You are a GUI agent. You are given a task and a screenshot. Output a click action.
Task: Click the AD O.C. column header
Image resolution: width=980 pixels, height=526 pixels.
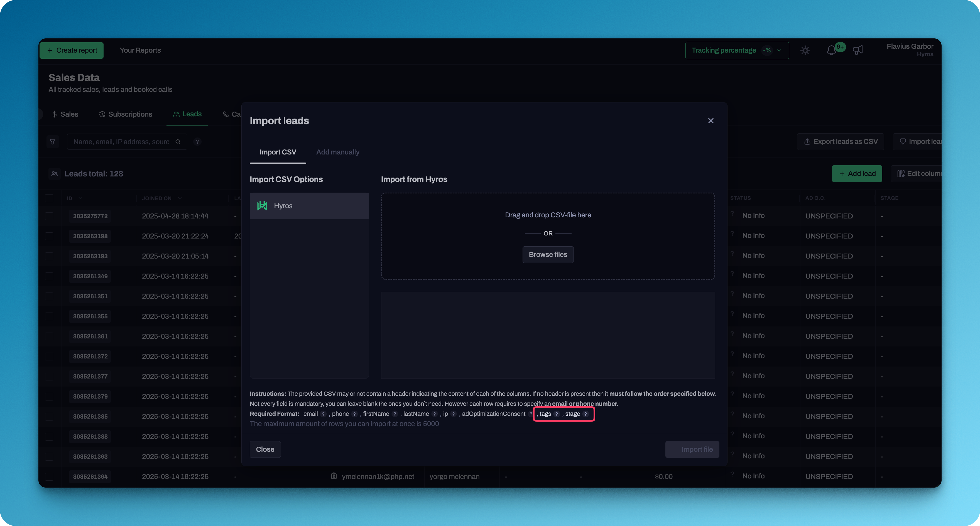click(815, 198)
